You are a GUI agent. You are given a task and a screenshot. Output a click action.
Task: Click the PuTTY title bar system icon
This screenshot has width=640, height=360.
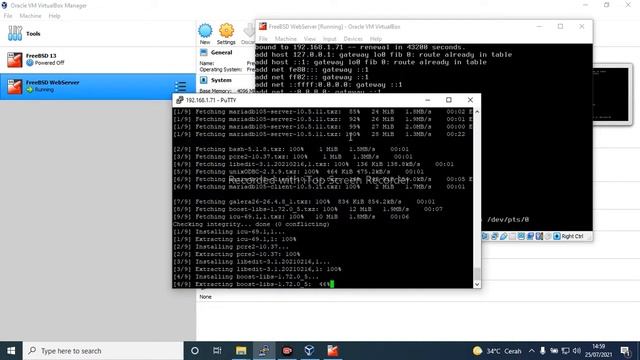click(180, 100)
